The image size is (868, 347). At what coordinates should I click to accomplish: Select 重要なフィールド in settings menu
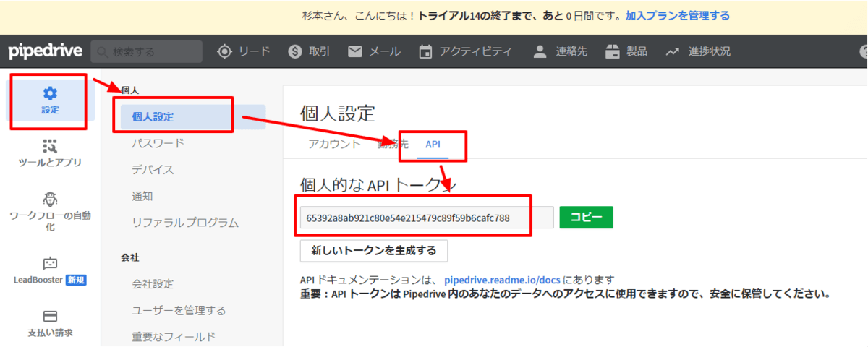[x=174, y=336]
